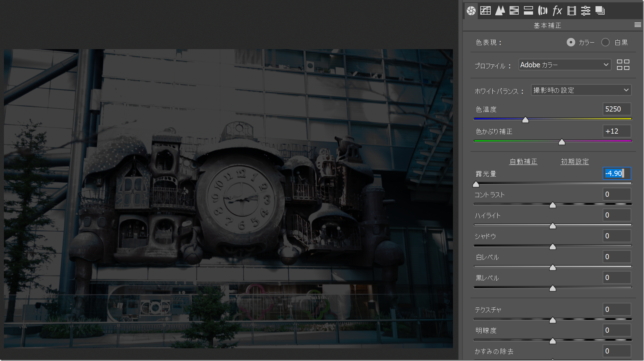Open the プロファイル Adobe カラー dropdown
This screenshot has height=361, width=644.
(x=565, y=65)
